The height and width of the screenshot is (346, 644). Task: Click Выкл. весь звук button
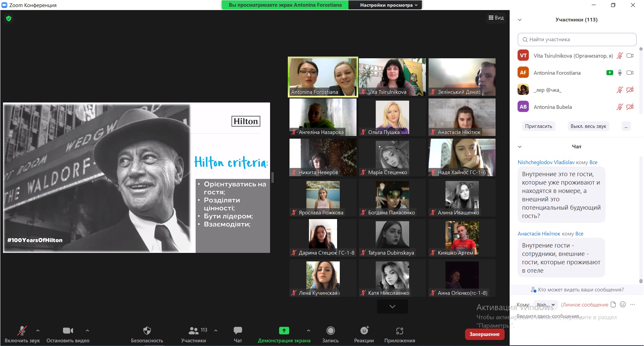[588, 126]
